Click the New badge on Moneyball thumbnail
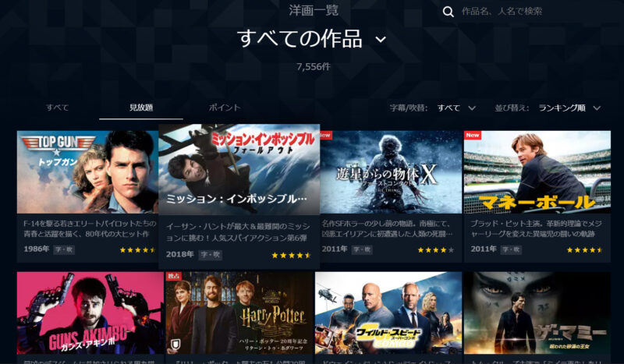This screenshot has height=364, width=624. [x=473, y=136]
